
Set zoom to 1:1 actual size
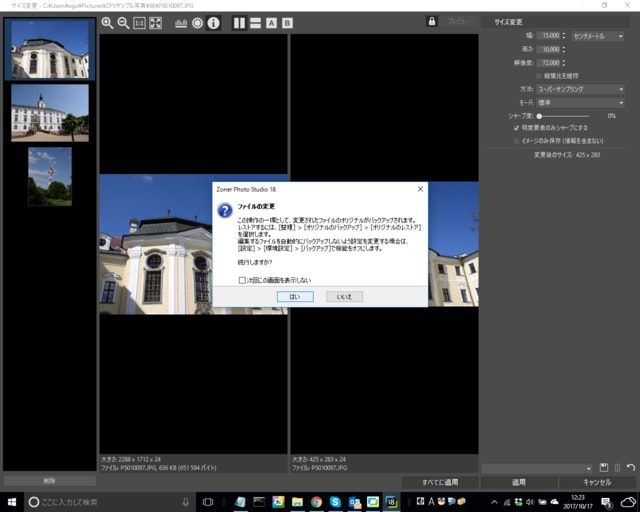click(x=139, y=23)
